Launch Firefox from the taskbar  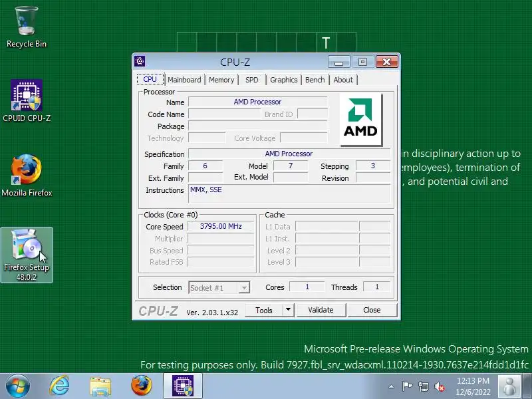tap(141, 386)
